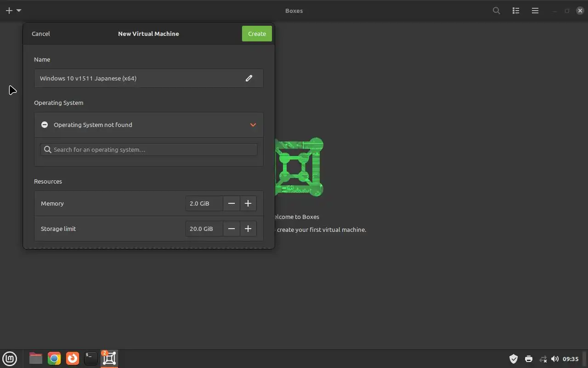Open the Boxes hamburger menu
The height and width of the screenshot is (368, 588).
click(535, 11)
